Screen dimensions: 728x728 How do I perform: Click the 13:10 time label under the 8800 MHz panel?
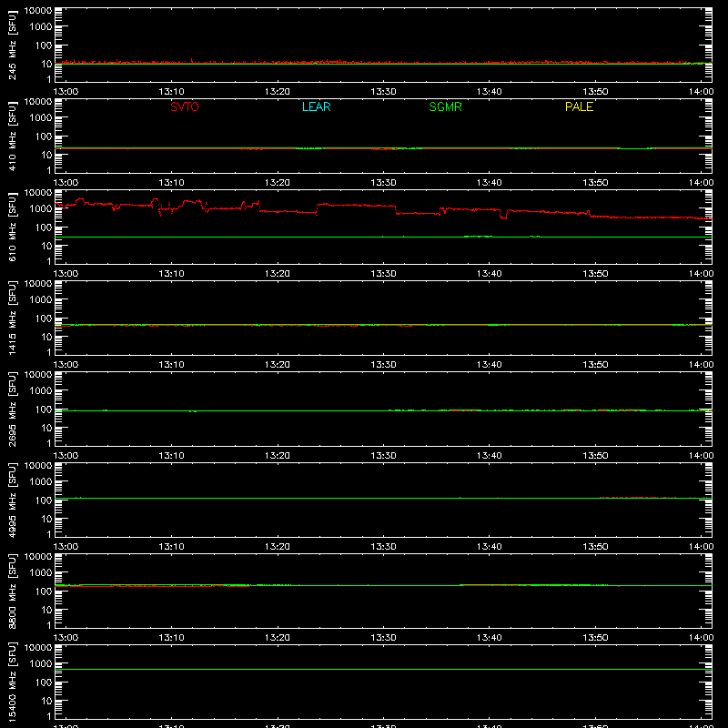[171, 638]
